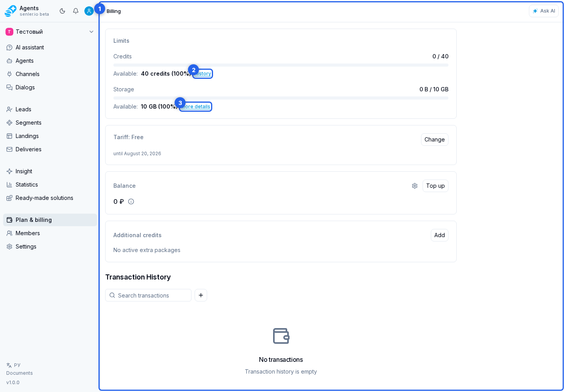Screen dimensions: 565x392
Task: Click the Ready-made solutions blocks icon
Action: coord(9,198)
